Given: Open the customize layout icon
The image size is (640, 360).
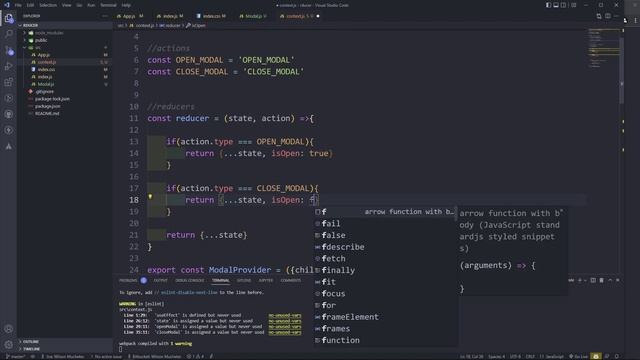Looking at the screenshot, I should (x=573, y=5).
